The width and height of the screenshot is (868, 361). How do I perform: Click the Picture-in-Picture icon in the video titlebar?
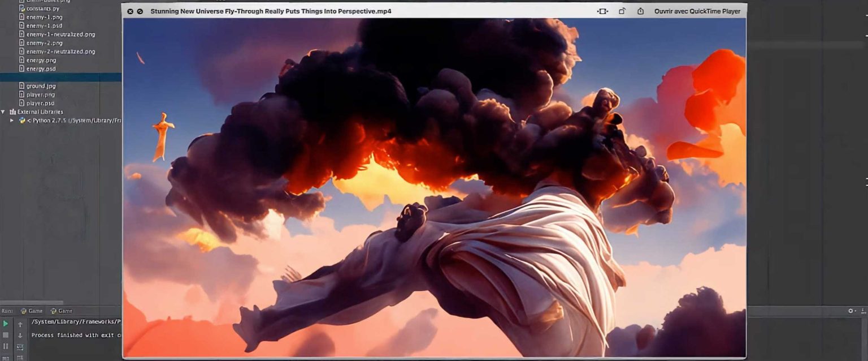602,11
